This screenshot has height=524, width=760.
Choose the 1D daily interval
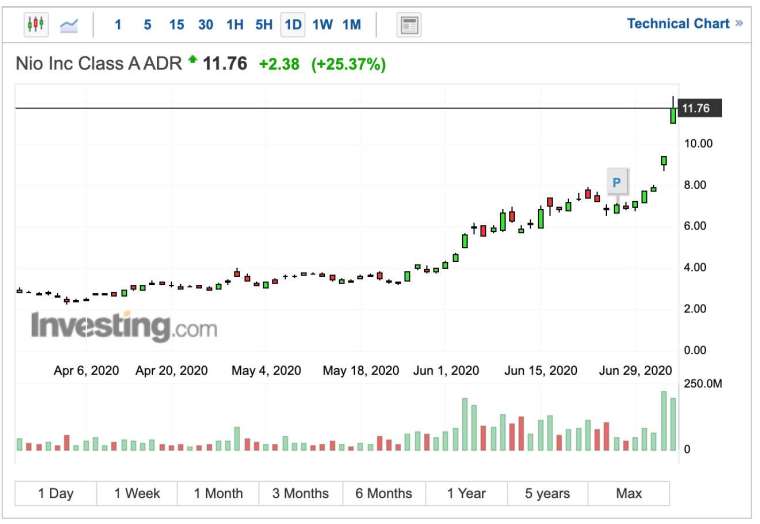293,25
